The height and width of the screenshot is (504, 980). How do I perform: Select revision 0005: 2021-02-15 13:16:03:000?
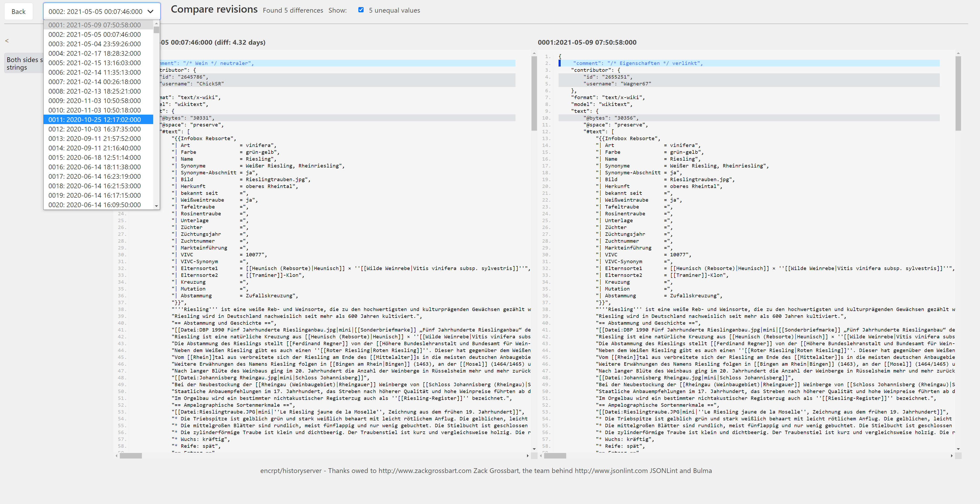[x=98, y=63]
